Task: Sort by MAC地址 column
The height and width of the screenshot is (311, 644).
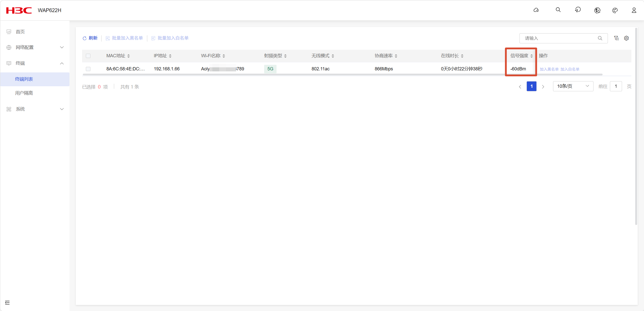Action: [129, 56]
